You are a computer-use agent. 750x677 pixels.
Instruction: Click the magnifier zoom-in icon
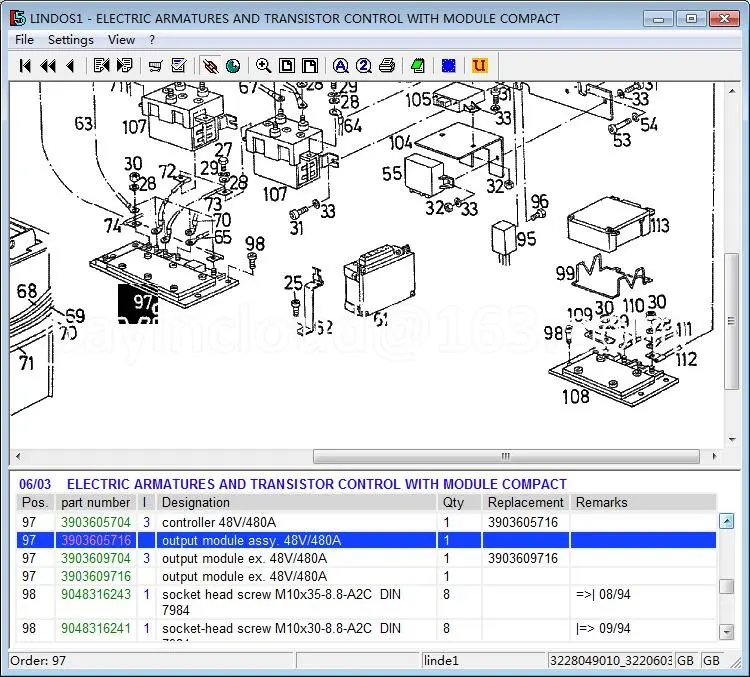point(263,66)
